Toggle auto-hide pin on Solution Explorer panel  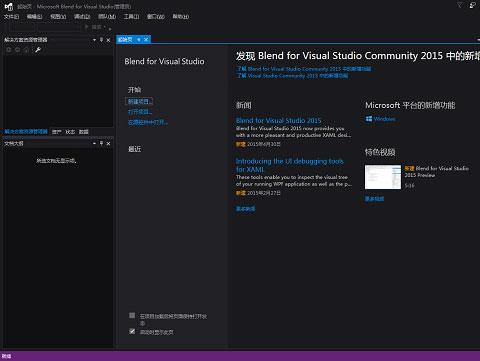[x=101, y=40]
